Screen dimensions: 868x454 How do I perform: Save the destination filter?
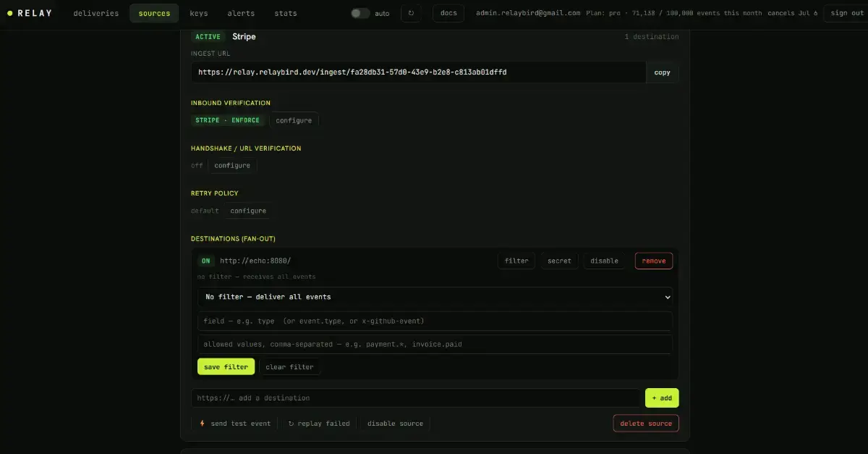226,367
